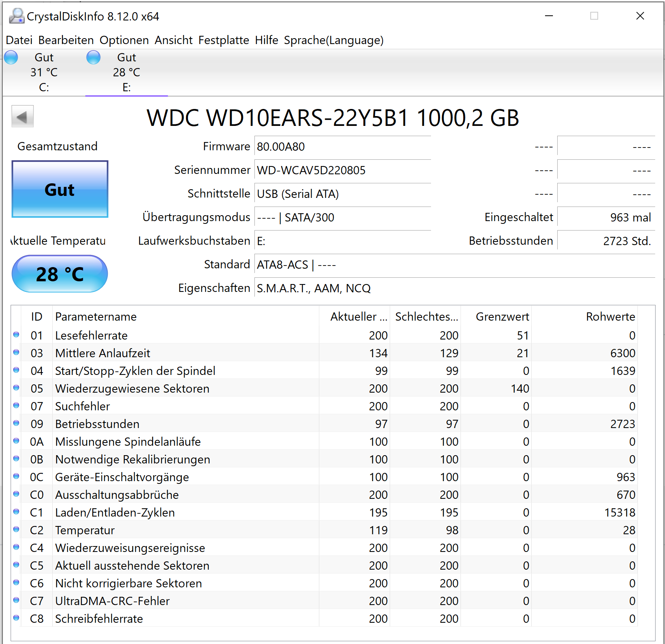Open the Sprache(Language) menu
Screen dimensions: 665x644
(x=334, y=40)
